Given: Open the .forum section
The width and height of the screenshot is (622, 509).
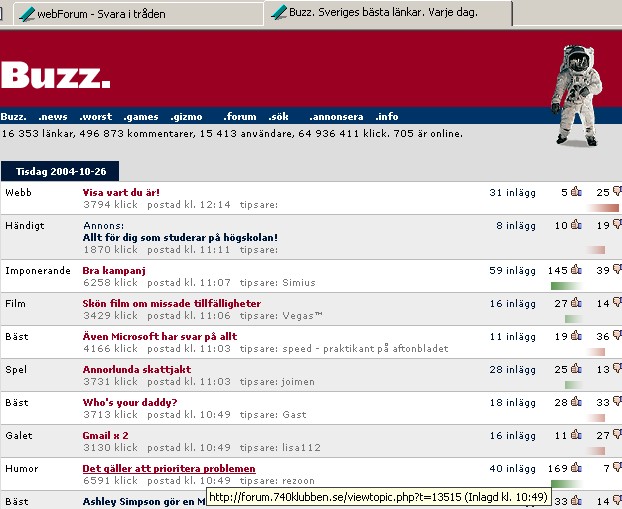Looking at the screenshot, I should pyautogui.click(x=240, y=117).
